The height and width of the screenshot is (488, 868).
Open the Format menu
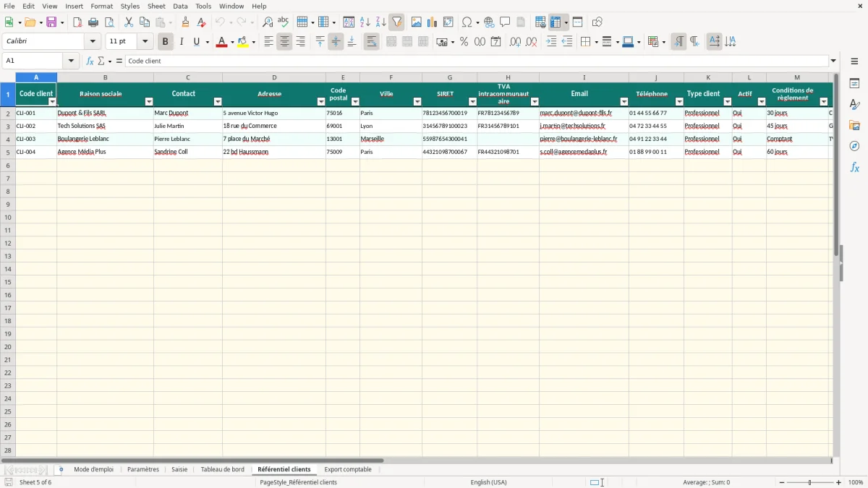[x=102, y=6]
